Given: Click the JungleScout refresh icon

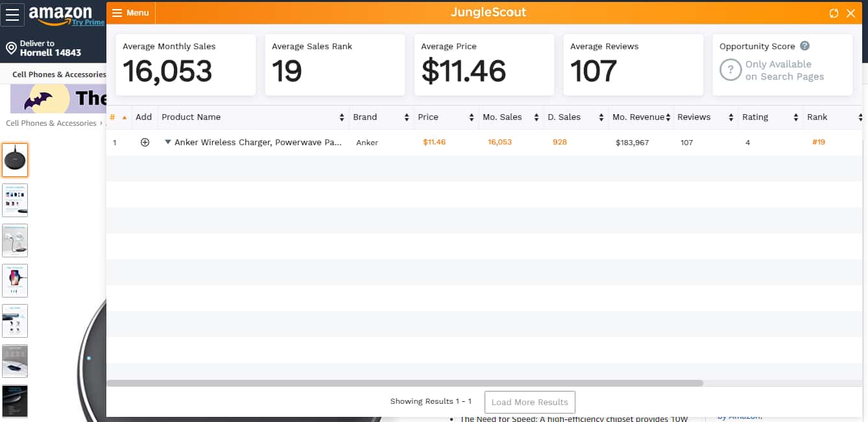Looking at the screenshot, I should 834,13.
